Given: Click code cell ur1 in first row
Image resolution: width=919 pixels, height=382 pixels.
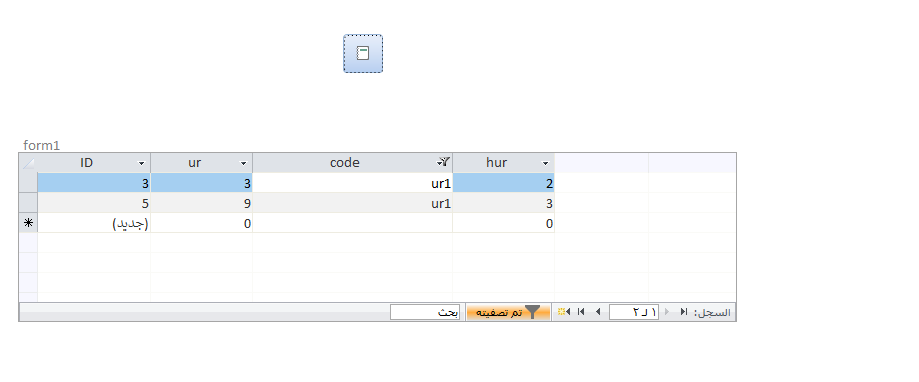Looking at the screenshot, I should [x=352, y=183].
